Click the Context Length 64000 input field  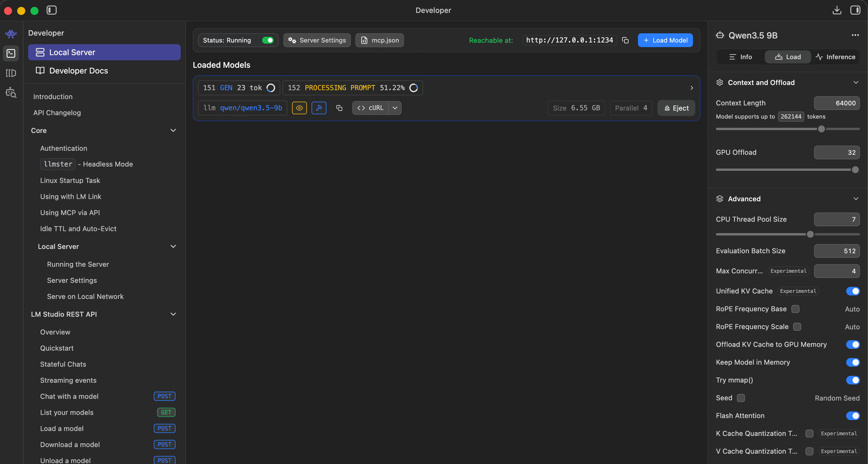(x=837, y=103)
